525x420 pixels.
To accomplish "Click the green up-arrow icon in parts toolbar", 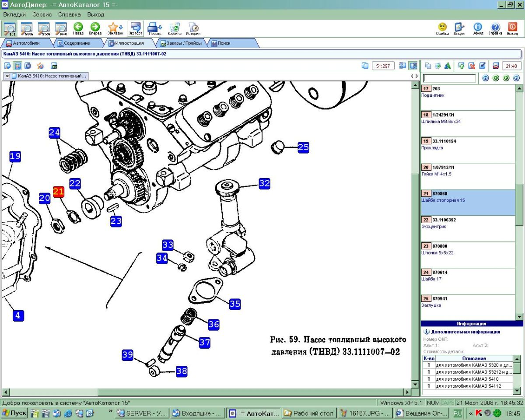I will pyautogui.click(x=461, y=66).
